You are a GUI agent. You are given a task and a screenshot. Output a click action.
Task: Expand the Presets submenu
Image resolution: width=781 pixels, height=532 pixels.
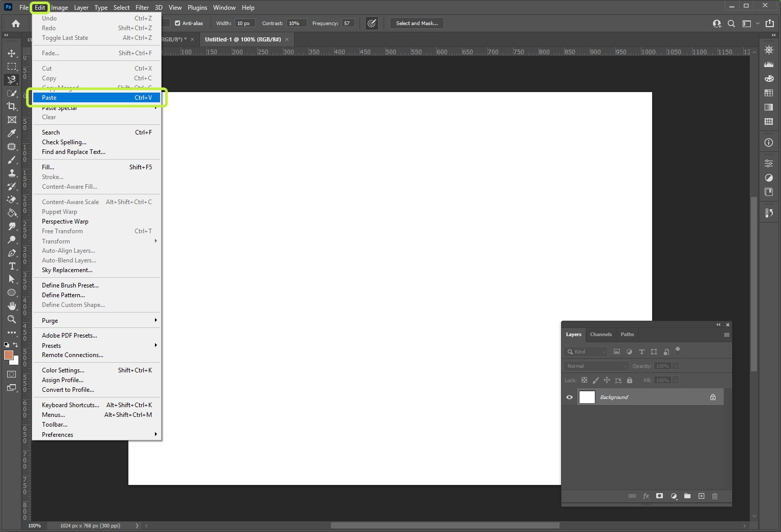tap(97, 346)
